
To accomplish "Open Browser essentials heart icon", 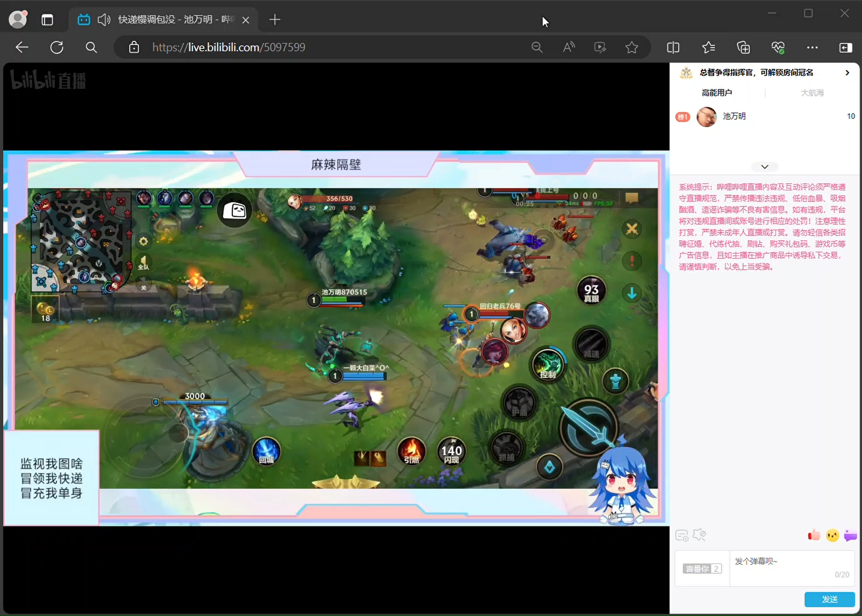I will 778,47.
